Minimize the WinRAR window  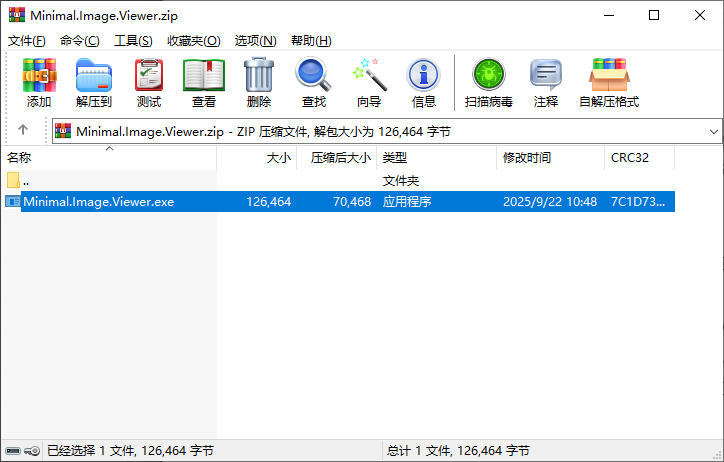[x=609, y=15]
